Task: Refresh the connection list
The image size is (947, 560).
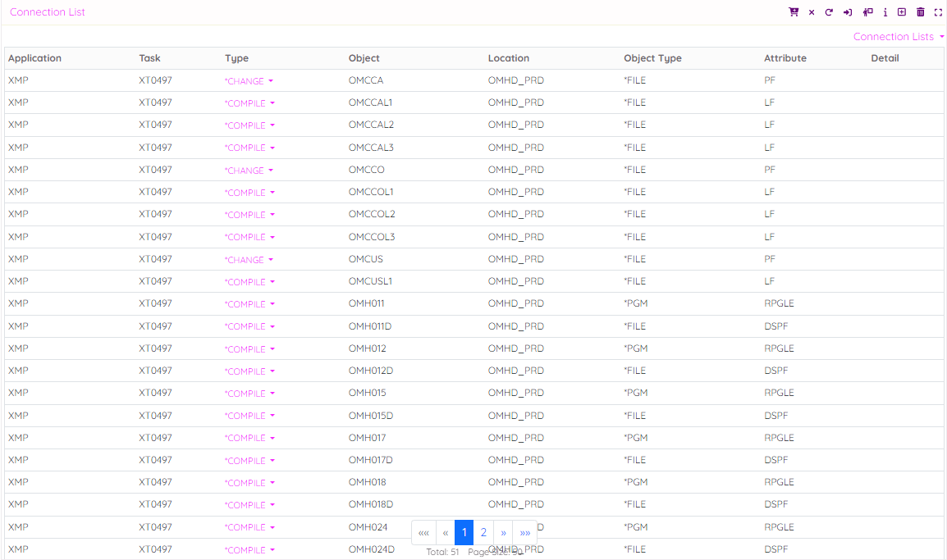Action: 829,12
